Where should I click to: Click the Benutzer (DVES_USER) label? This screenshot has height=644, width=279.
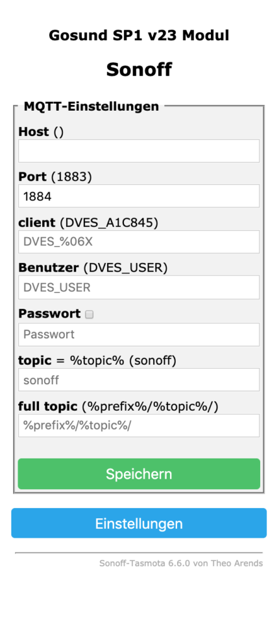coord(93,268)
